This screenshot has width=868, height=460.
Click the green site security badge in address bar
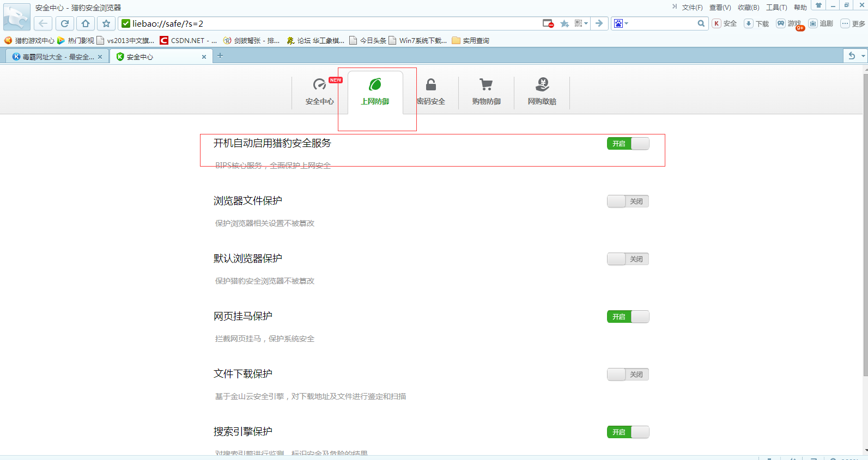tap(126, 23)
